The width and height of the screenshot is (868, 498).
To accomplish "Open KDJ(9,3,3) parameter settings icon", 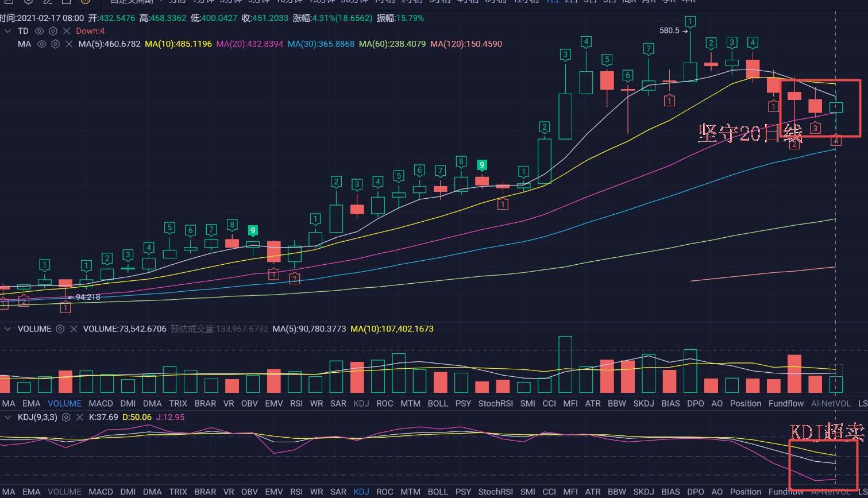I will 65,417.
